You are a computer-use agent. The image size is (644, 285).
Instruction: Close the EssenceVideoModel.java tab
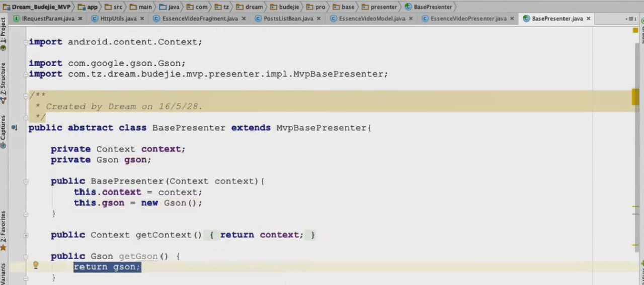click(411, 19)
